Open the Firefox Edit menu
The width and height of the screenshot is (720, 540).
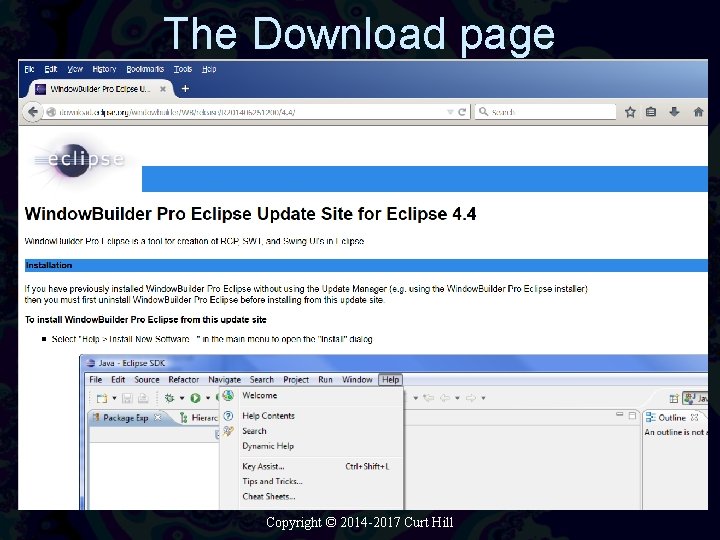(51, 69)
